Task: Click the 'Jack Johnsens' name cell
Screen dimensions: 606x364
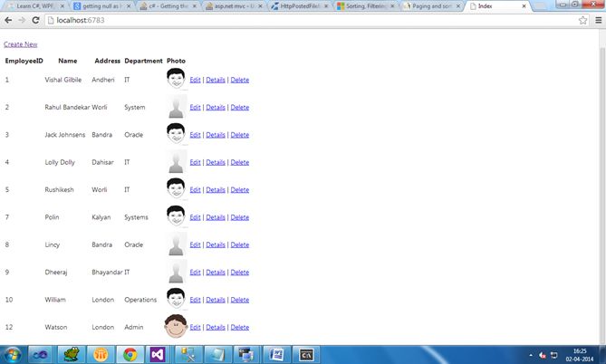Action: click(65, 135)
